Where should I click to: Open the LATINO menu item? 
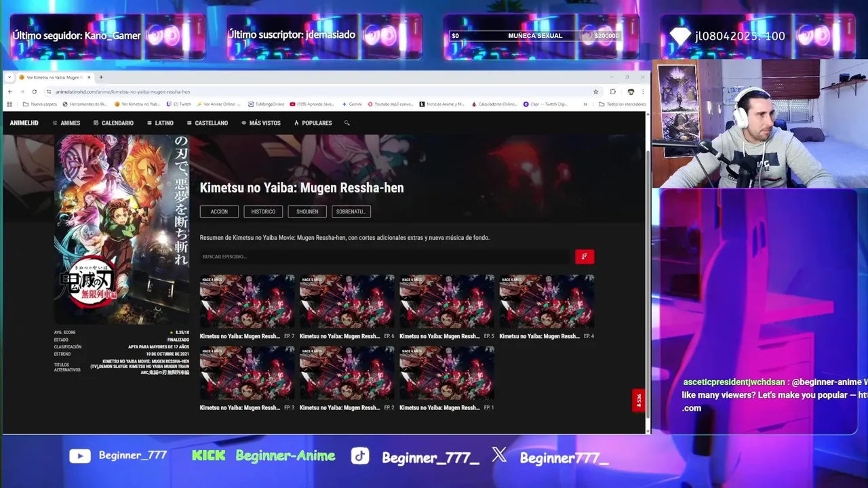pos(160,123)
